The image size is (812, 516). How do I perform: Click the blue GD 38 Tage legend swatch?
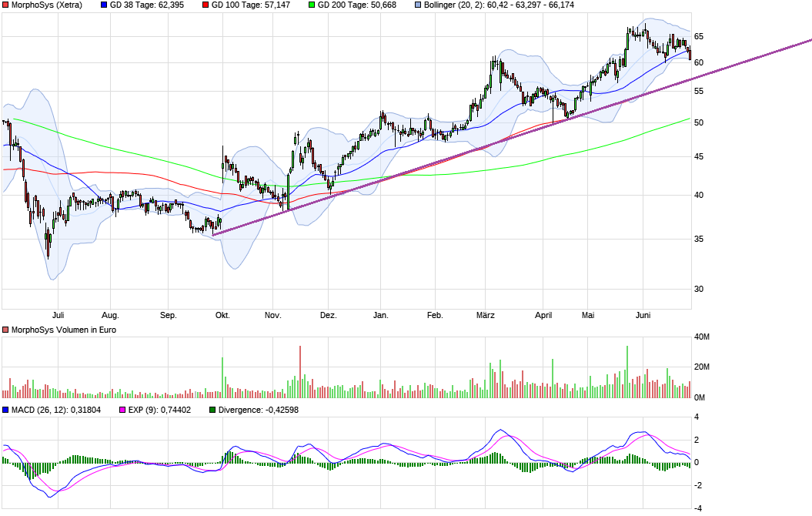click(x=104, y=5)
